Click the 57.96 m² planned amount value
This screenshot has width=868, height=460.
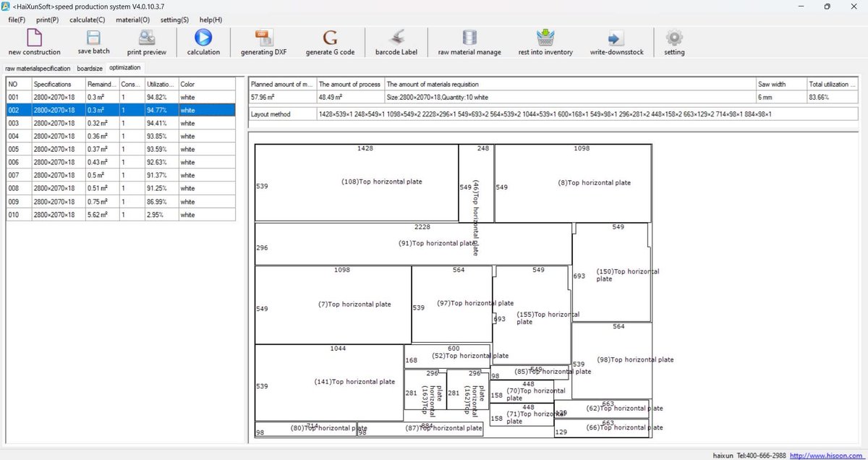coord(282,97)
